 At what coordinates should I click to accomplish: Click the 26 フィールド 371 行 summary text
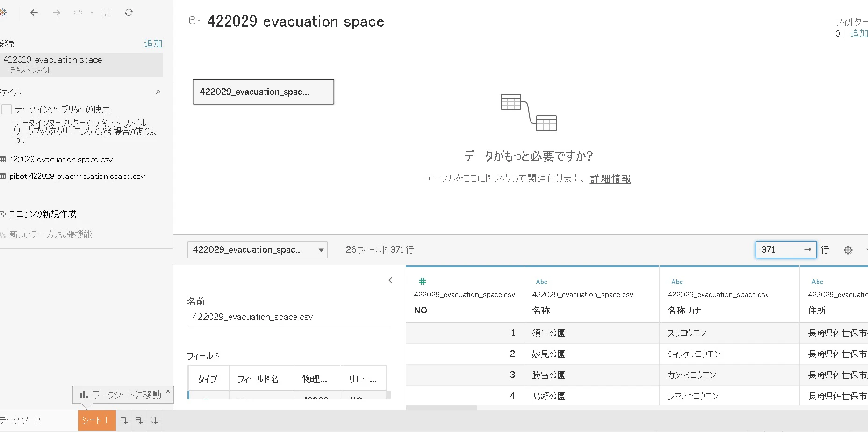tap(380, 250)
